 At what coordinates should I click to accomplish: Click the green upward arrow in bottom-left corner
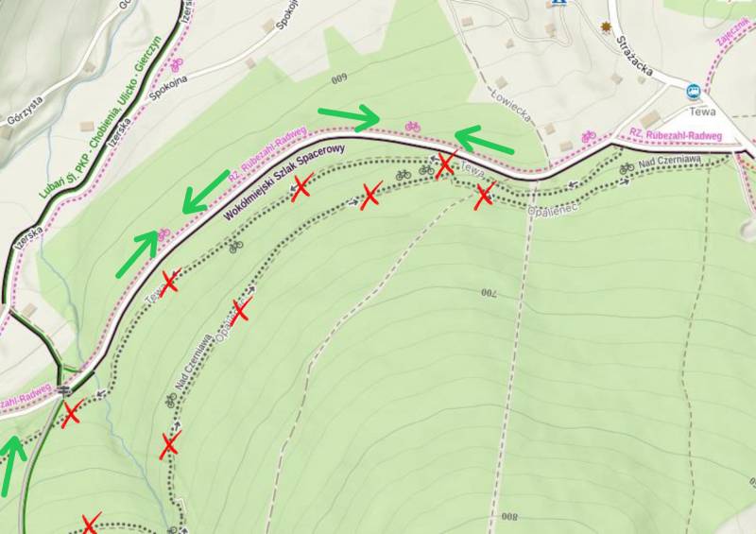[12, 466]
